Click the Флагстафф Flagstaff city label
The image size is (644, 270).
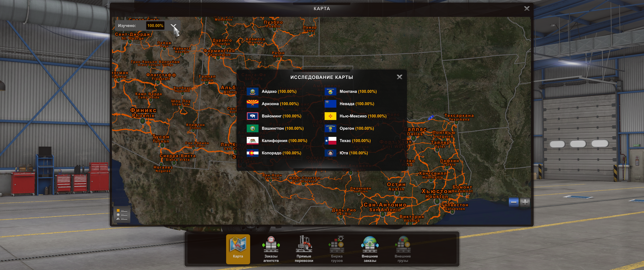pos(161,77)
